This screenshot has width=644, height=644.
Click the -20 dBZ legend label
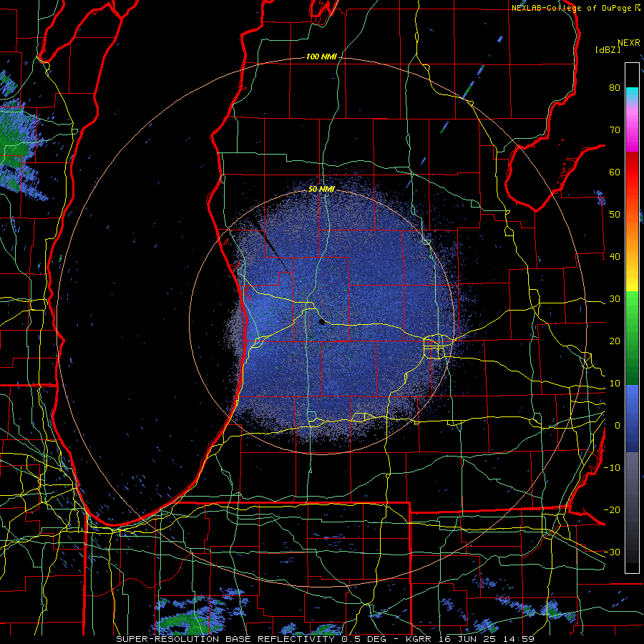[x=612, y=510]
